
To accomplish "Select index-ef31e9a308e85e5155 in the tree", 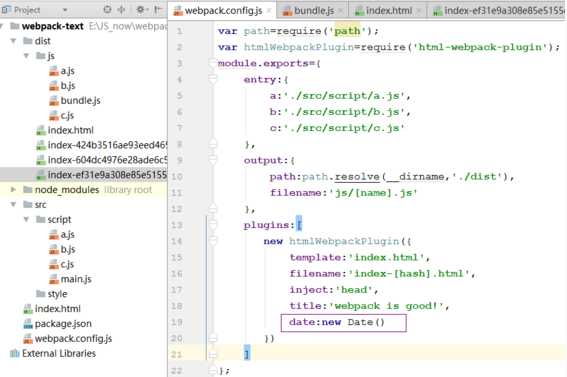I will [107, 175].
